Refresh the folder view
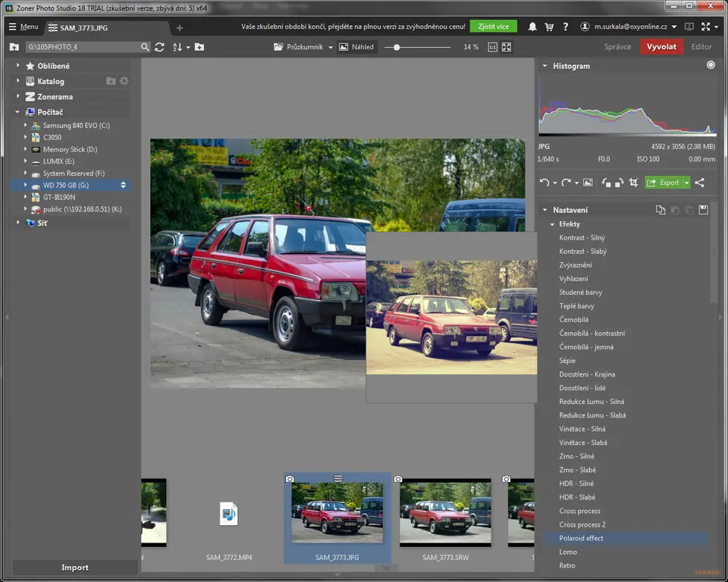Screen dimensions: 728x582 click(x=159, y=47)
